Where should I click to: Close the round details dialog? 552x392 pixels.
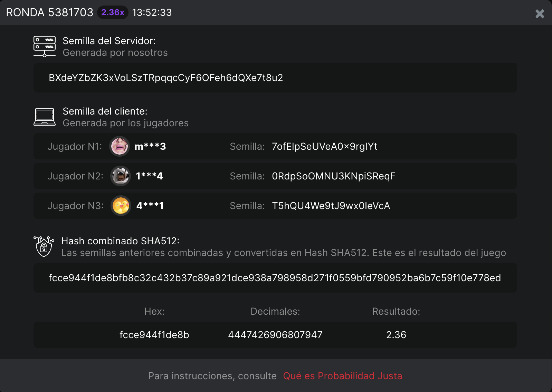(540, 14)
